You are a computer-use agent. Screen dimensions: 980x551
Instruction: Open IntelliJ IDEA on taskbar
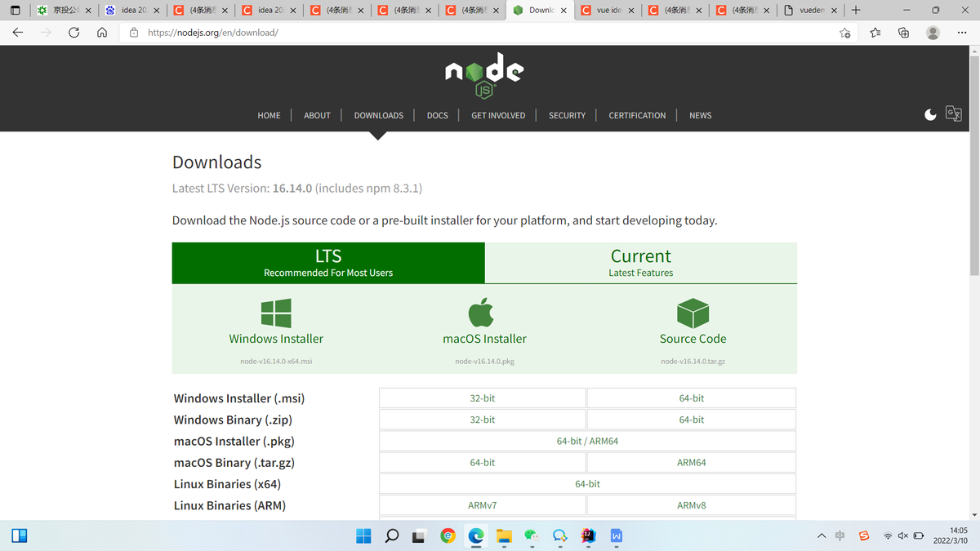588,535
